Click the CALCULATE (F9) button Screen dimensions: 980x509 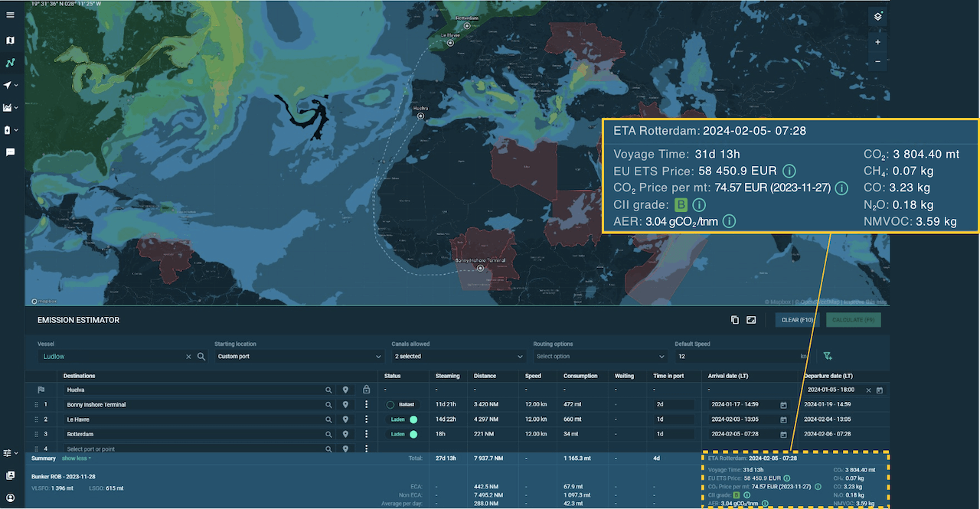pyautogui.click(x=854, y=320)
